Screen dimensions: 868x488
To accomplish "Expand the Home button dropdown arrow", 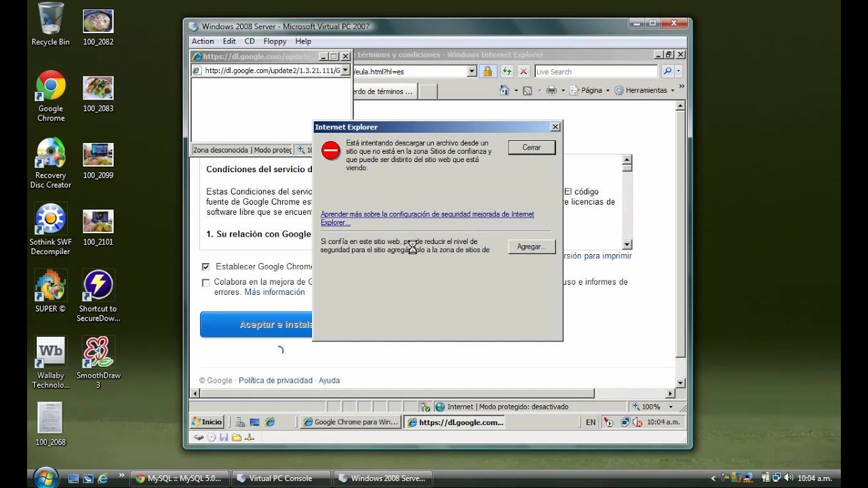I will coord(516,90).
